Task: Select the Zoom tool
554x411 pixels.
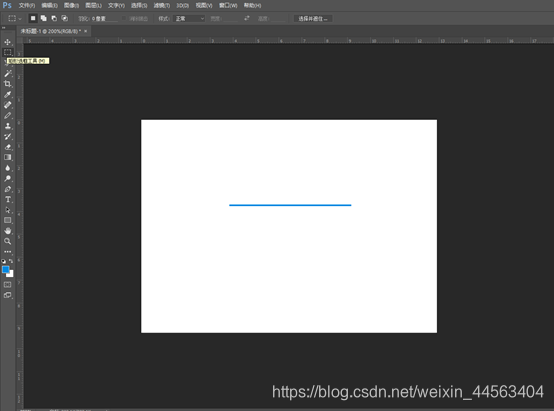Action: tap(7, 241)
